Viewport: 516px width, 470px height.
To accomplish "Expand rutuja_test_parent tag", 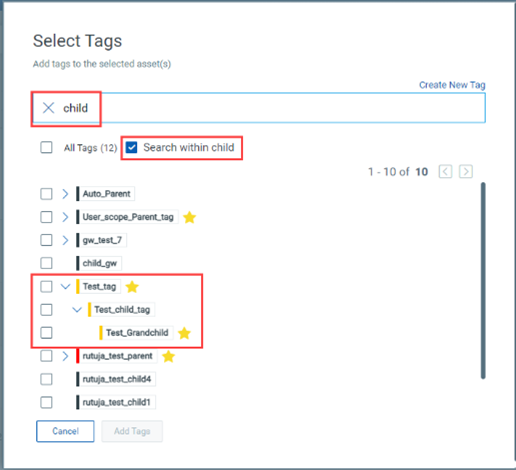I will click(x=65, y=356).
